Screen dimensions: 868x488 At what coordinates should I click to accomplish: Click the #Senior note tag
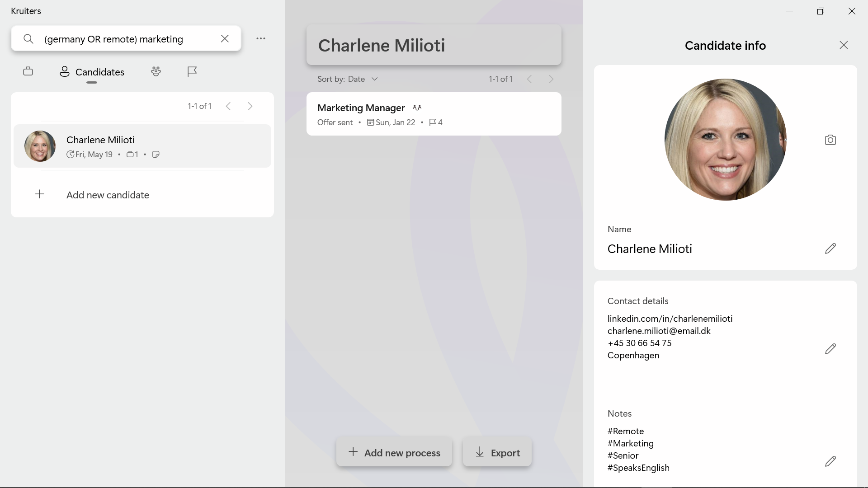pos(623,455)
